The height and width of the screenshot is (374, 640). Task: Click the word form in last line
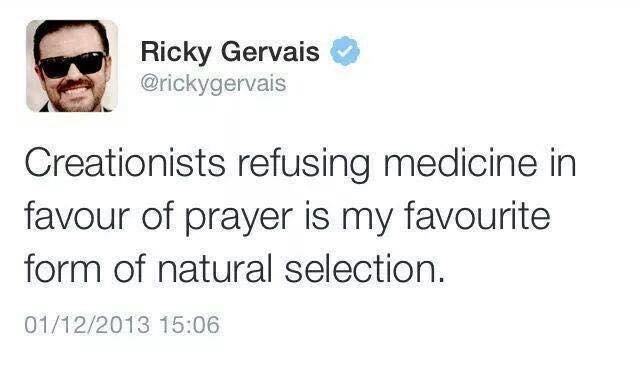(63, 269)
